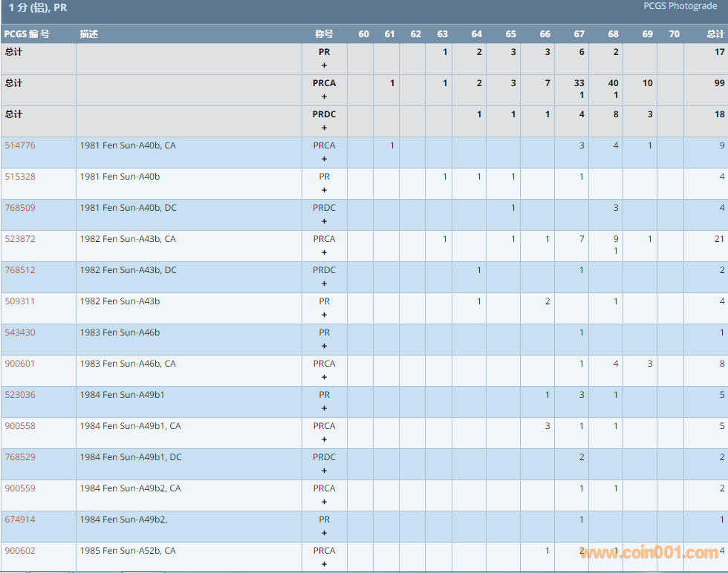Click total count 21 for 1982 A43b CA
This screenshot has height=573, width=728.
pyautogui.click(x=718, y=239)
